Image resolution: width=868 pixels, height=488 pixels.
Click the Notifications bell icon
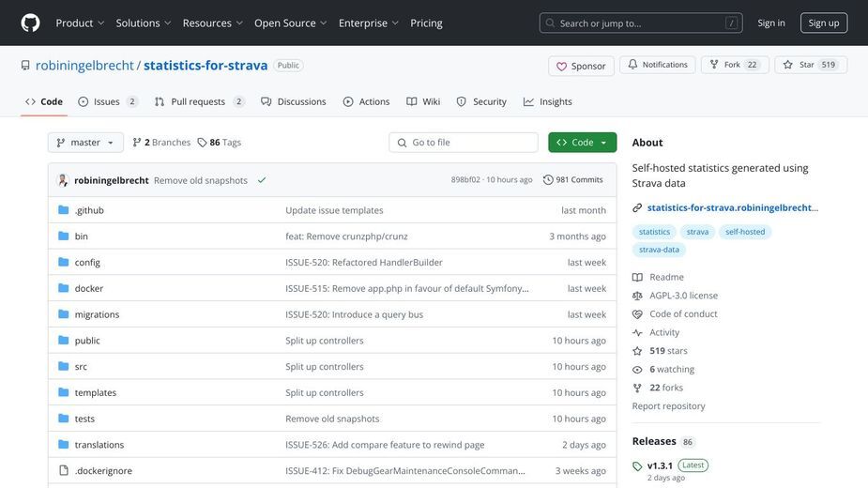[x=632, y=64]
